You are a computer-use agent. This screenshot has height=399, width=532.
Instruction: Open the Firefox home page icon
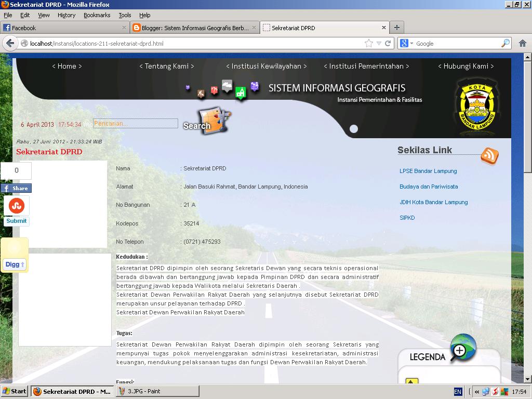(x=522, y=44)
